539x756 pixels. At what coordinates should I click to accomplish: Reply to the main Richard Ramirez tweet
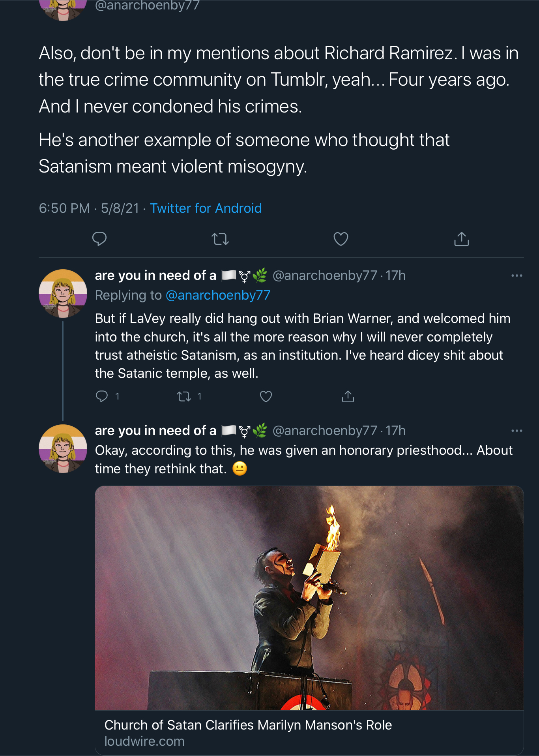click(x=99, y=239)
